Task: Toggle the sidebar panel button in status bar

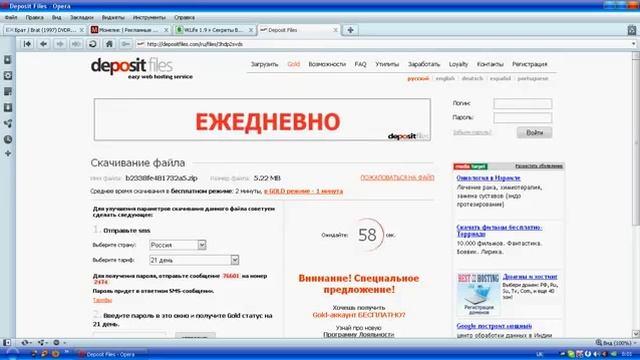Action: pos(7,343)
